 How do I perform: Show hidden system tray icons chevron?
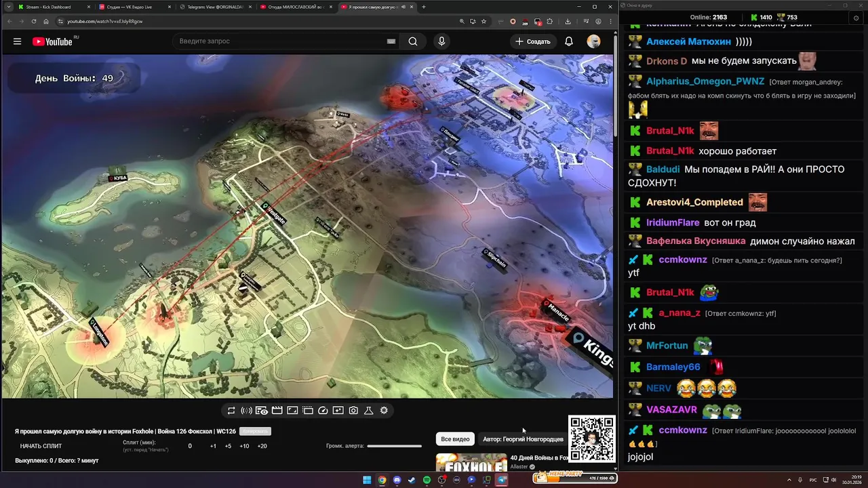coord(789,480)
